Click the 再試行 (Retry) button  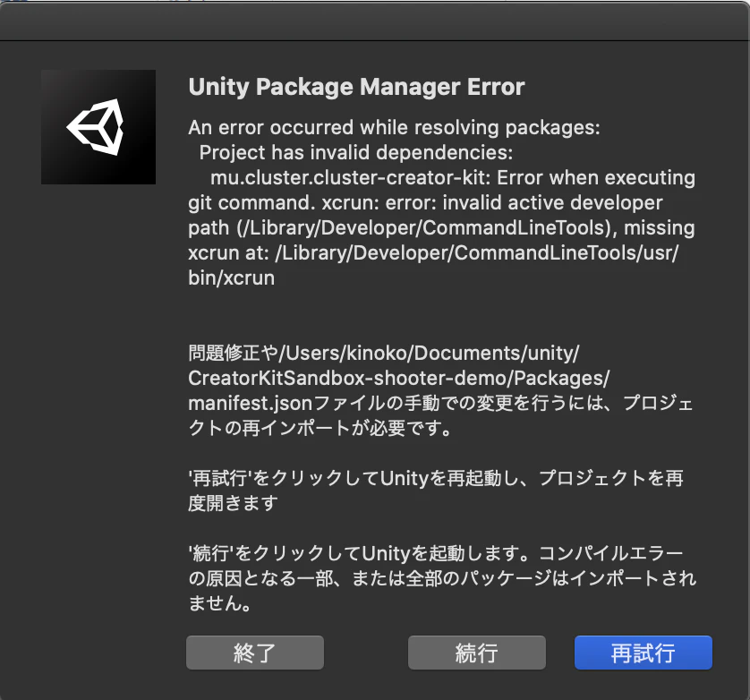(x=643, y=653)
